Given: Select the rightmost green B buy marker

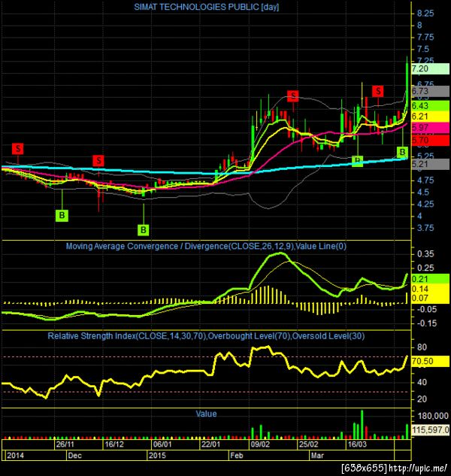Looking at the screenshot, I should coord(402,152).
